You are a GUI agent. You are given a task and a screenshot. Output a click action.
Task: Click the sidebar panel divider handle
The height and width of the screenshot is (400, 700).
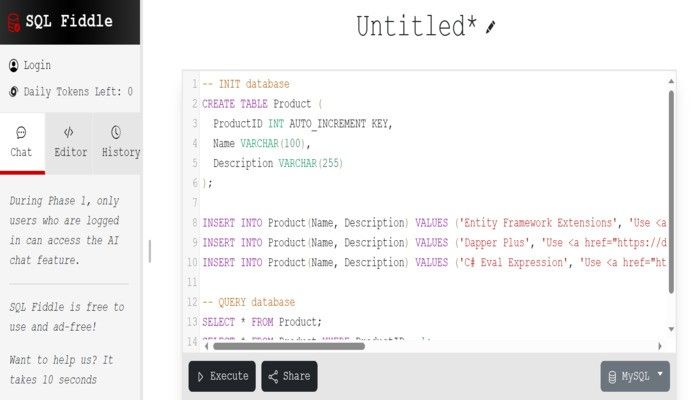150,251
